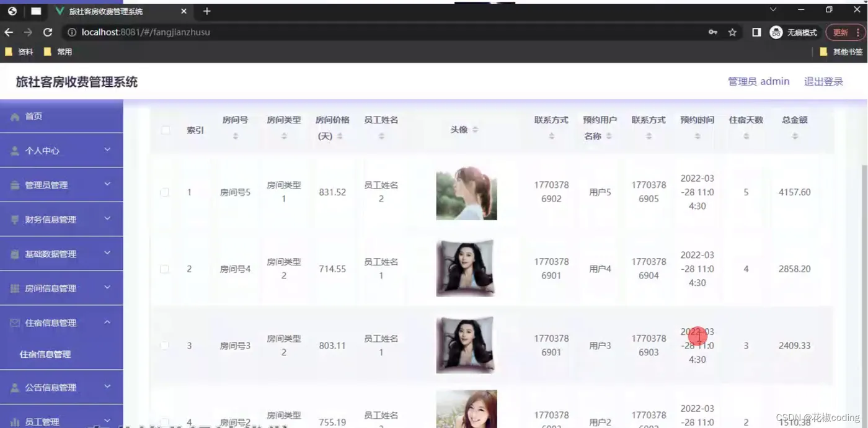
Task: Open the browser three-dot menu
Action: [x=858, y=32]
